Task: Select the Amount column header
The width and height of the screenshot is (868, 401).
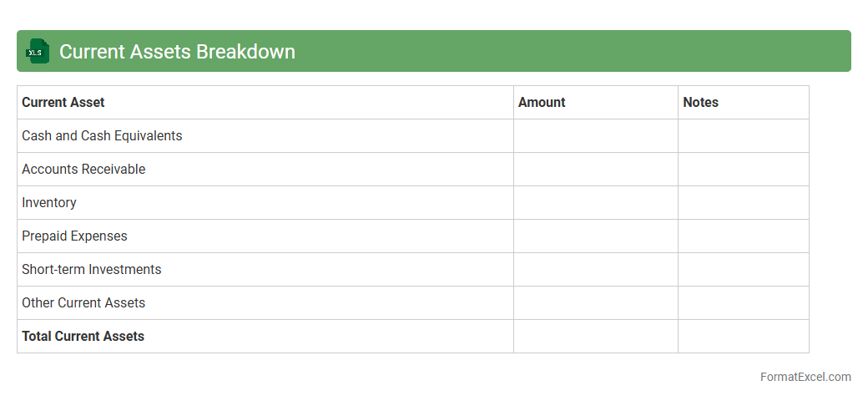Action: click(x=542, y=102)
